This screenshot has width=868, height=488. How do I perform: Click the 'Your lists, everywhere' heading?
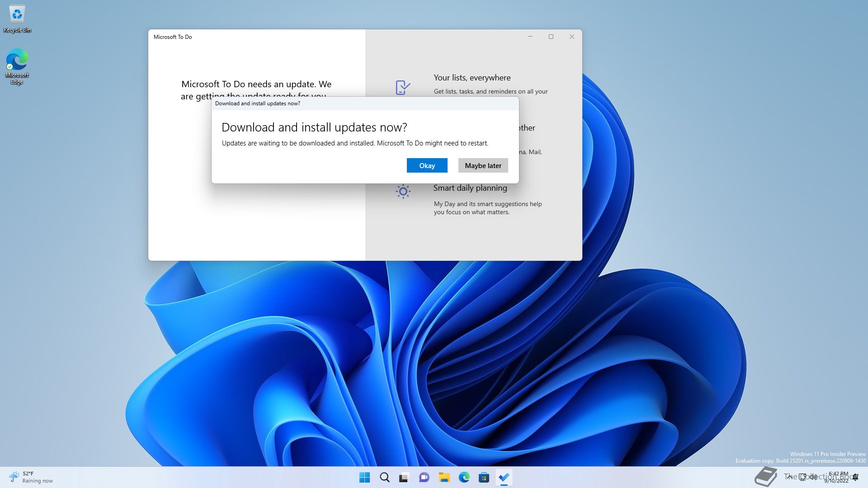click(x=472, y=78)
